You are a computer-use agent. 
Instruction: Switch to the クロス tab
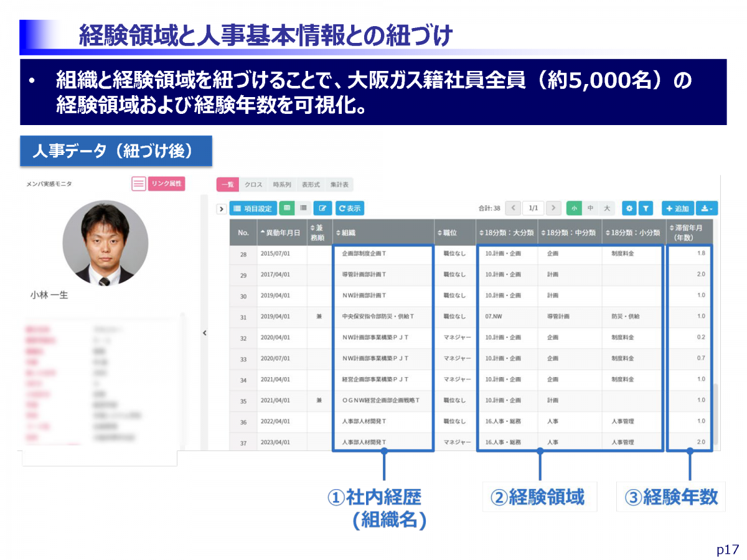click(253, 185)
